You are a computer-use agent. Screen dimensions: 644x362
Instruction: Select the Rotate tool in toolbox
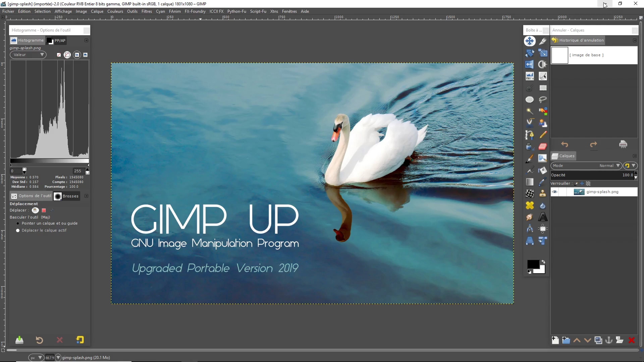click(x=530, y=53)
